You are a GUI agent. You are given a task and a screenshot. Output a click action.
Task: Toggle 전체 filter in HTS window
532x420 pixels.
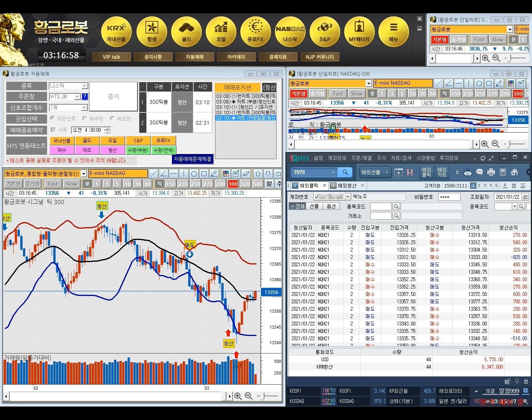(x=297, y=206)
